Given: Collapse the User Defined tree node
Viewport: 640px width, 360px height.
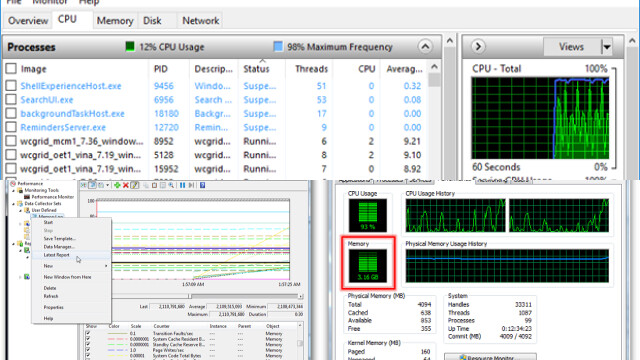Looking at the screenshot, I should coord(20,210).
